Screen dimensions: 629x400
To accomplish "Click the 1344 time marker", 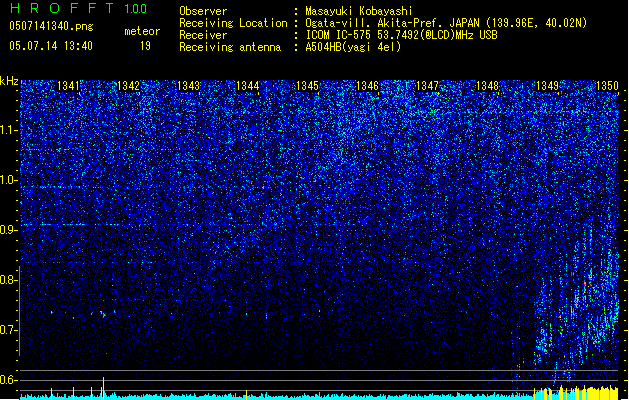I will click(x=248, y=86).
